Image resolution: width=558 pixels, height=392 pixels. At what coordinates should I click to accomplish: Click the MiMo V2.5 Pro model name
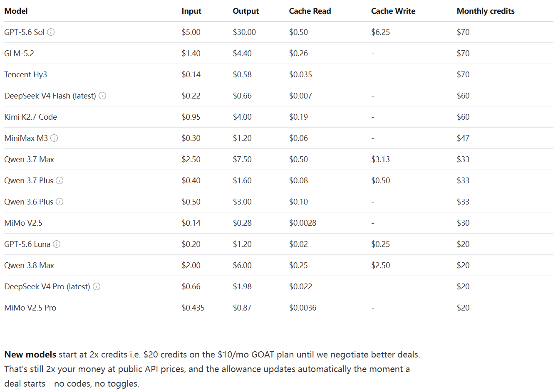(x=30, y=308)
